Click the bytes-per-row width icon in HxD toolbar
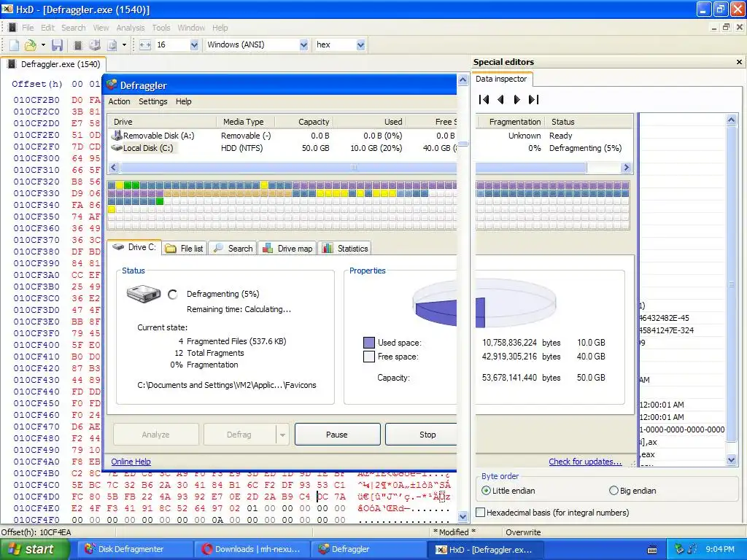 145,44
